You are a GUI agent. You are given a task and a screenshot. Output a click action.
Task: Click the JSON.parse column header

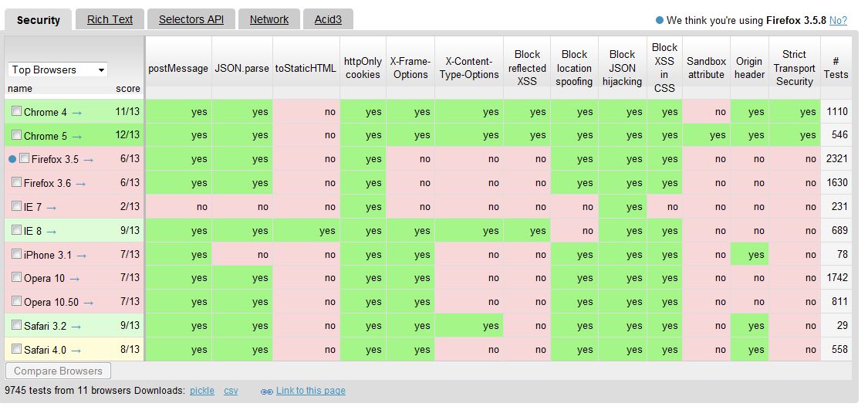242,68
